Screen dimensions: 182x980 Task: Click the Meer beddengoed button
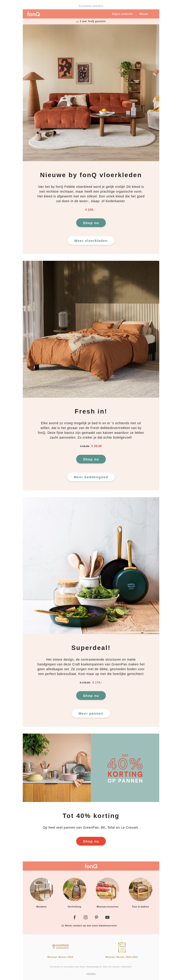(91, 477)
